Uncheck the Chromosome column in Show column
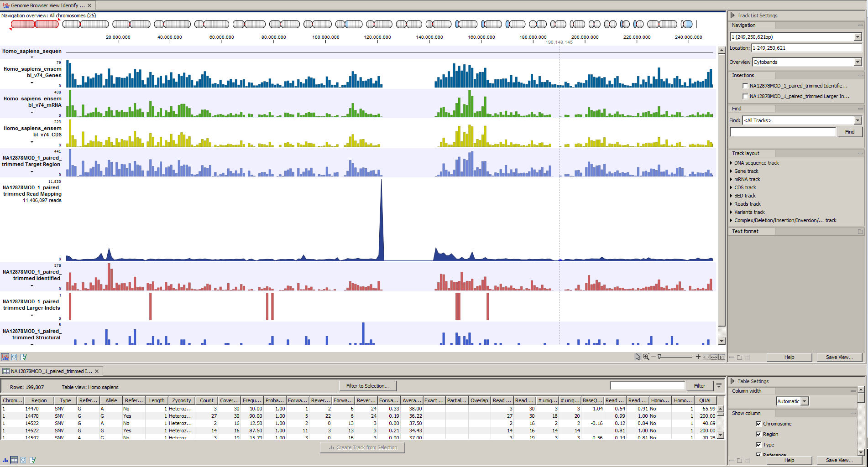 [x=758, y=423]
